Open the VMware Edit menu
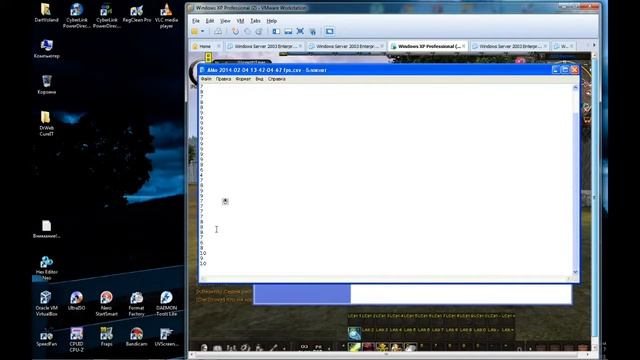640x360 pixels. (x=210, y=21)
